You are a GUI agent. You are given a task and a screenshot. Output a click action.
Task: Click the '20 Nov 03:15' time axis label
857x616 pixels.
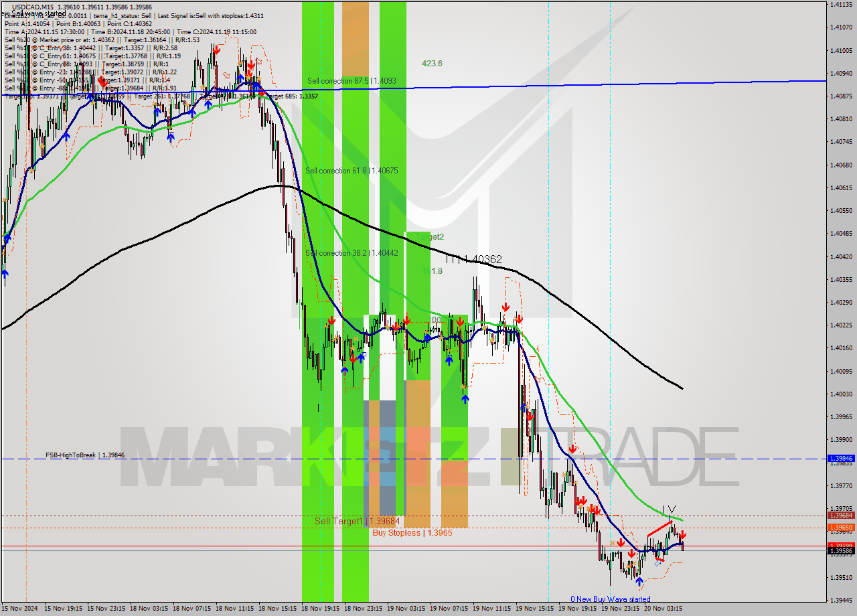(664, 609)
